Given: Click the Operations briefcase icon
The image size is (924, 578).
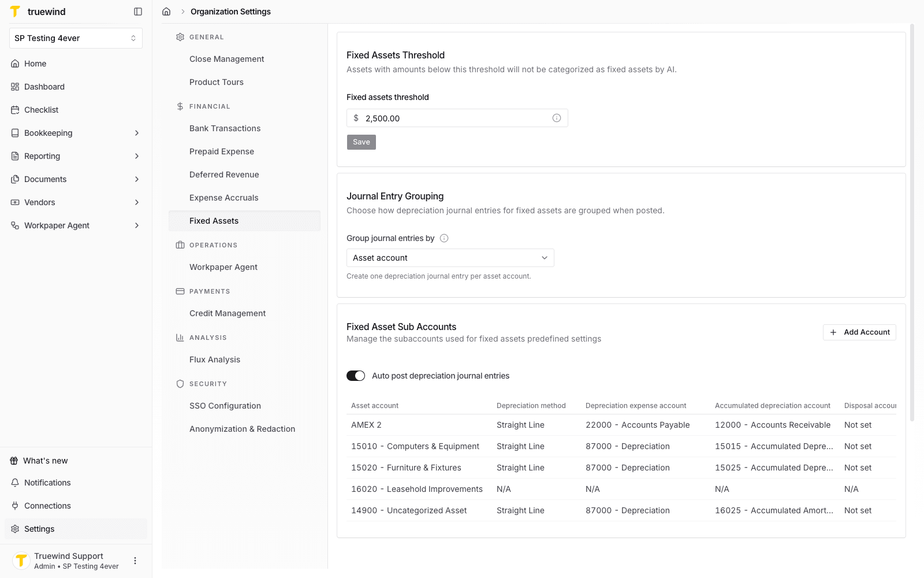Looking at the screenshot, I should click(x=180, y=245).
